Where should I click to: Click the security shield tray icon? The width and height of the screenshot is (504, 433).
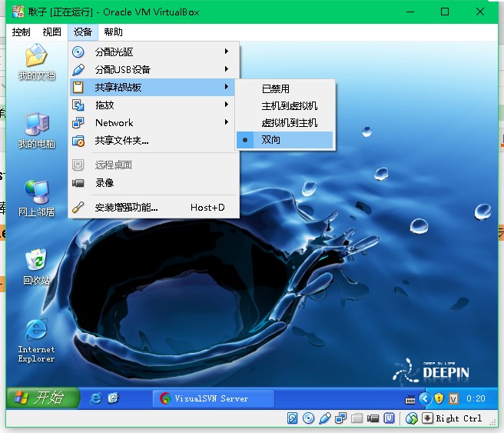[439, 398]
